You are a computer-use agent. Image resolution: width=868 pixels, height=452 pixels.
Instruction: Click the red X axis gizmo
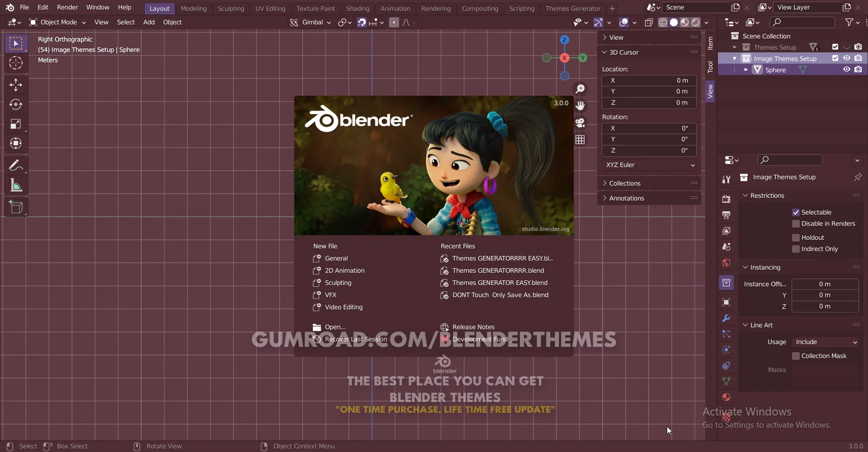(x=564, y=58)
